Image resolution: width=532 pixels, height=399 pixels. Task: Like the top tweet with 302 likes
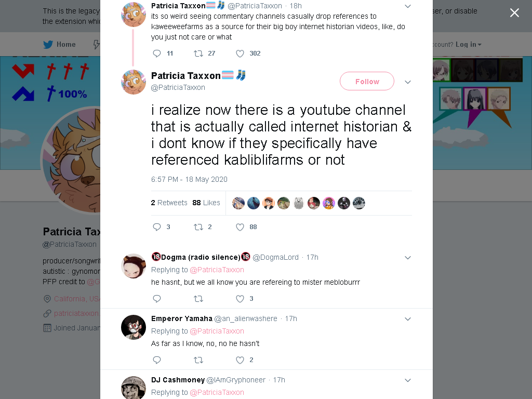point(240,54)
